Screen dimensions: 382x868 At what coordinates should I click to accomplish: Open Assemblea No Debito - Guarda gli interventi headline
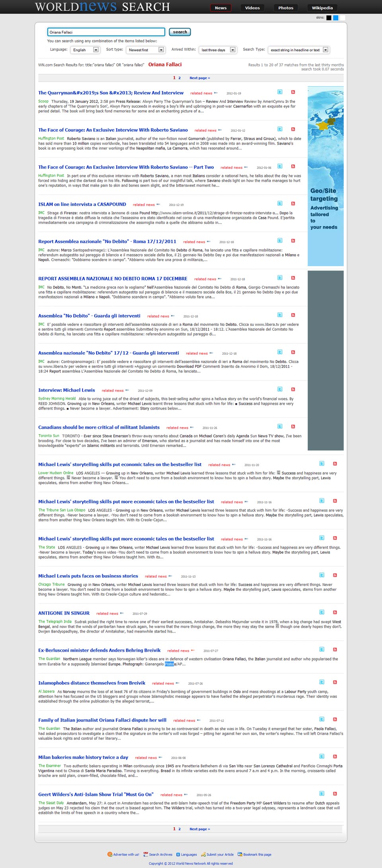89,315
